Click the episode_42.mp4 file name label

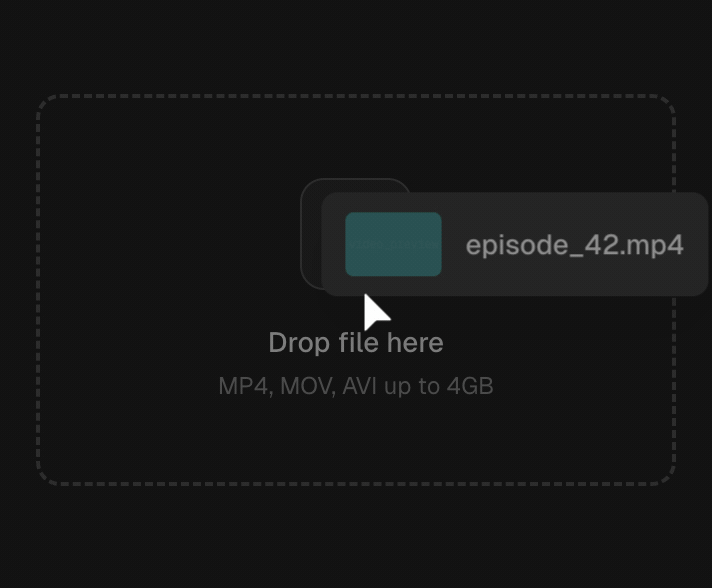click(574, 246)
